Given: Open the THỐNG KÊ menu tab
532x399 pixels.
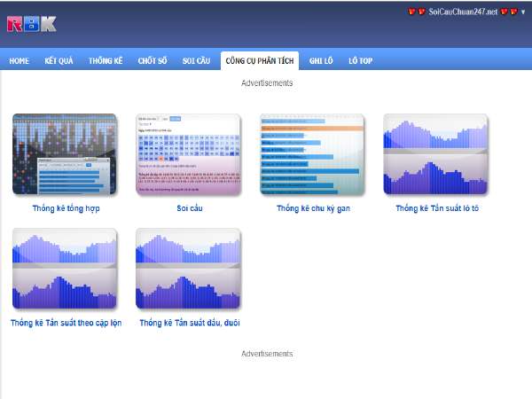Looking at the screenshot, I should pyautogui.click(x=106, y=60).
